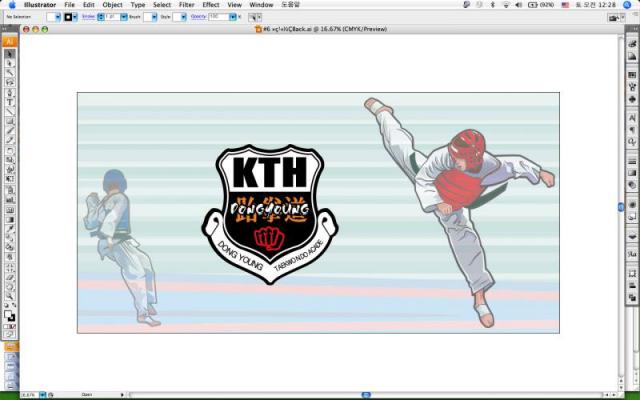Image resolution: width=640 pixels, height=400 pixels.
Task: Open the Type menu
Action: (138, 4)
